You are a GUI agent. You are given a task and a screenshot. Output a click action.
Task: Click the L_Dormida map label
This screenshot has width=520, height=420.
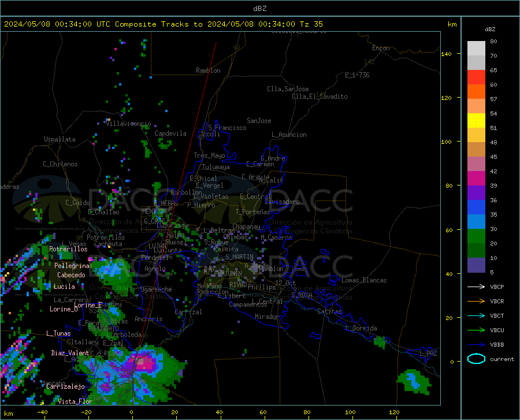point(361,328)
